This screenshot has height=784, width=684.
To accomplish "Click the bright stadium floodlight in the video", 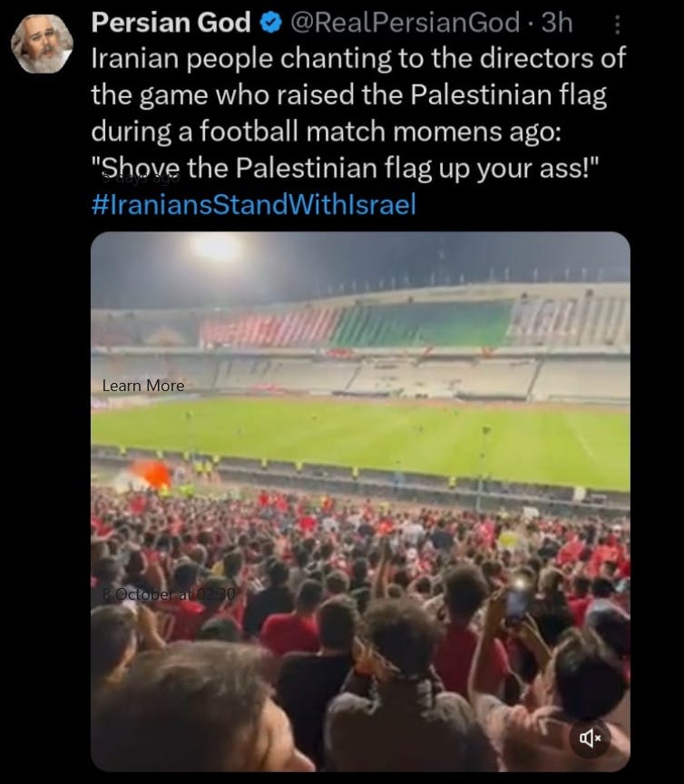I will [x=217, y=246].
